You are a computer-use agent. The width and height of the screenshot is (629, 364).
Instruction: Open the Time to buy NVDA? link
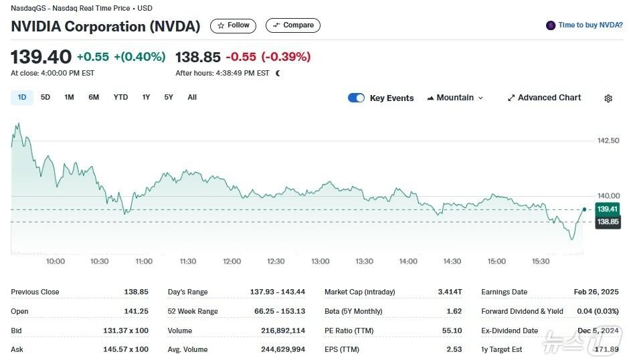[x=590, y=25]
